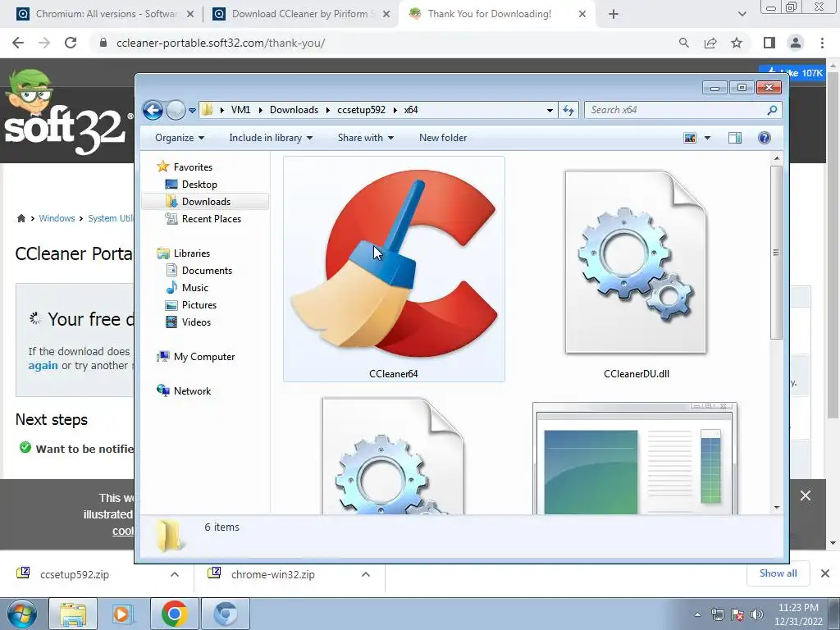Open Google Chrome from taskbar
This screenshot has width=840, height=630.
(174, 614)
